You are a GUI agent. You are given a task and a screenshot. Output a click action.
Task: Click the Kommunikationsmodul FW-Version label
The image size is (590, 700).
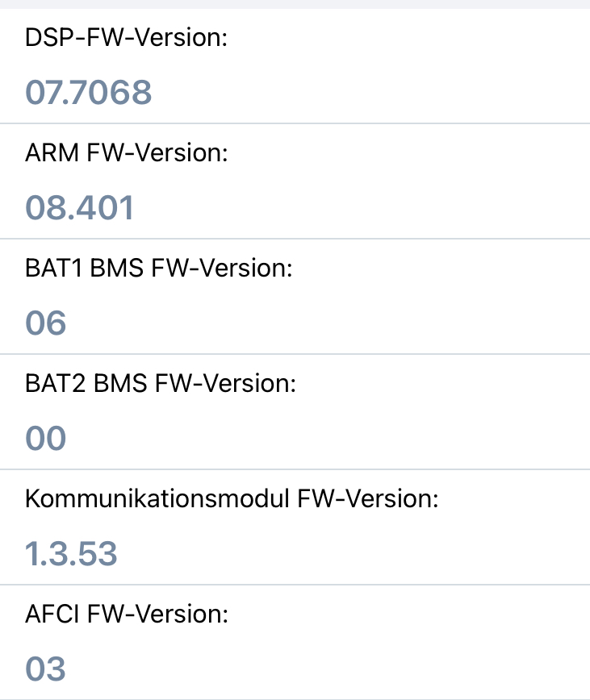tap(231, 499)
